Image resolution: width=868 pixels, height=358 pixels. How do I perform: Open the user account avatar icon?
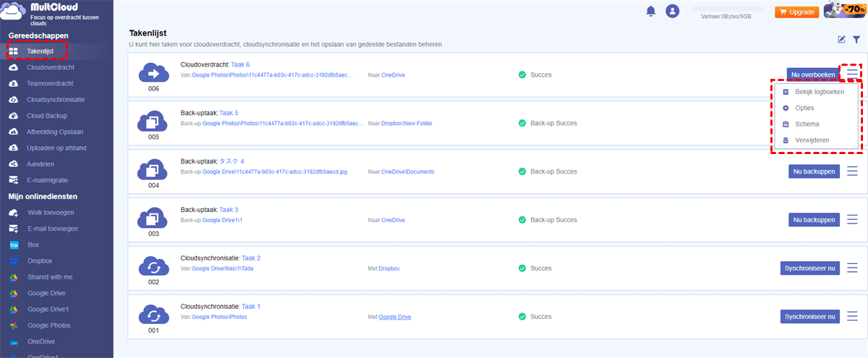(x=673, y=11)
